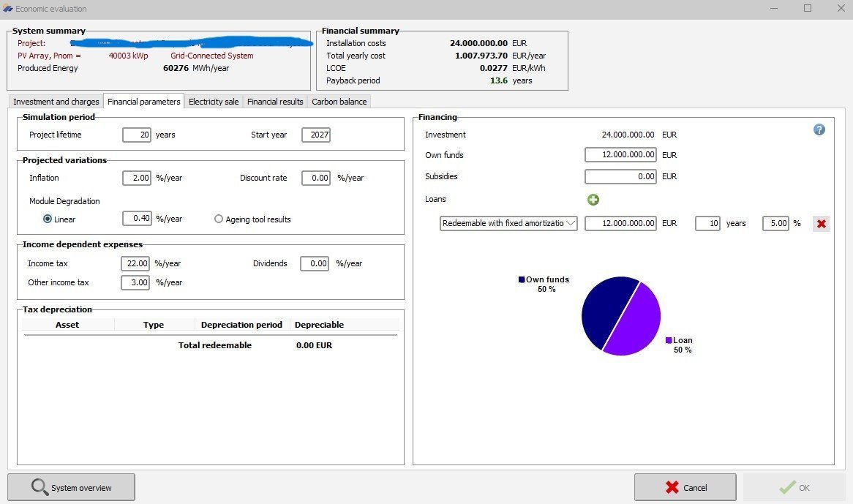The width and height of the screenshot is (853, 504).
Task: Minimize the Economic evaluation window
Action: coord(774,9)
